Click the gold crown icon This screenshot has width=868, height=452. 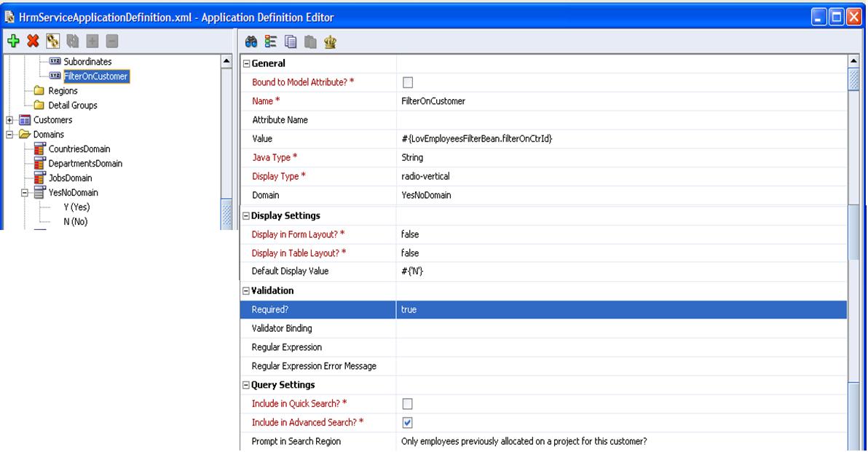pos(330,43)
